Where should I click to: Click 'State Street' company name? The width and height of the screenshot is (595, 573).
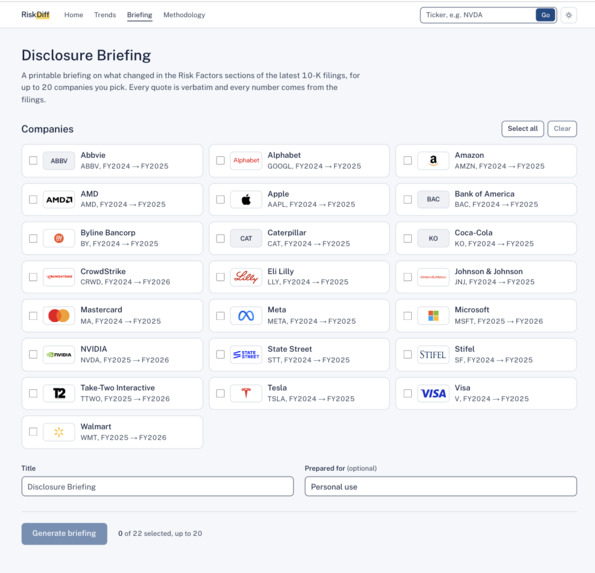coord(290,349)
